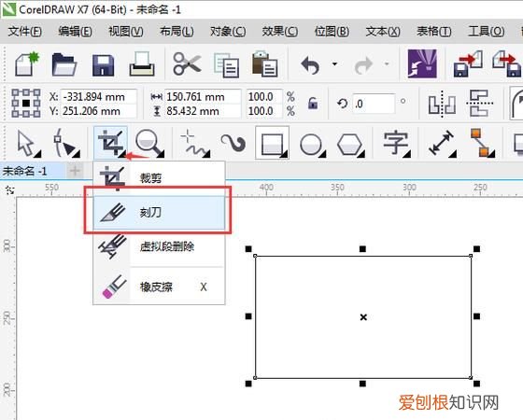The height and width of the screenshot is (420, 523).
Task: Print the document using the printer icon
Action: point(142,63)
